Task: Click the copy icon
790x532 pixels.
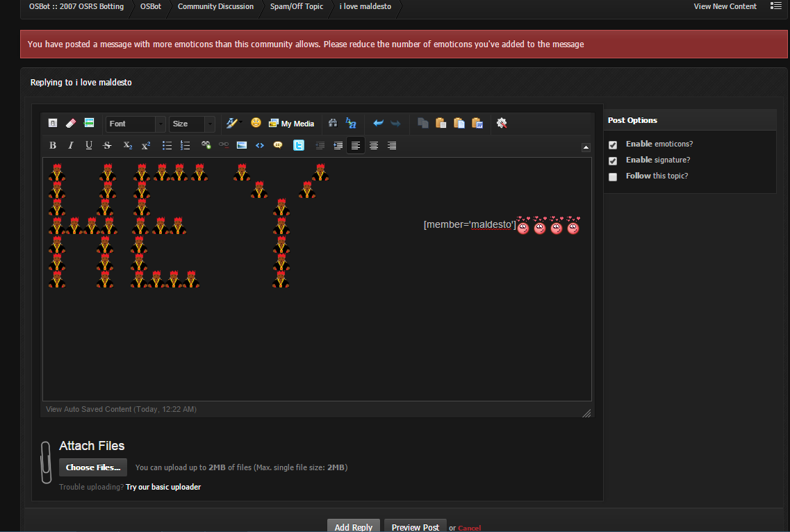Action: (x=422, y=123)
